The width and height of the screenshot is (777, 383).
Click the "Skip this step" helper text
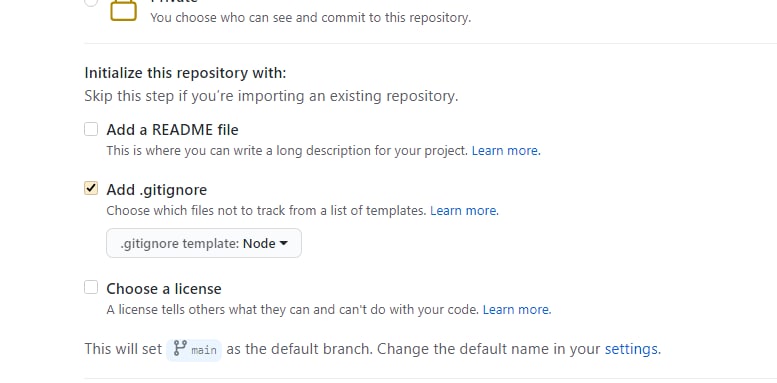click(271, 96)
